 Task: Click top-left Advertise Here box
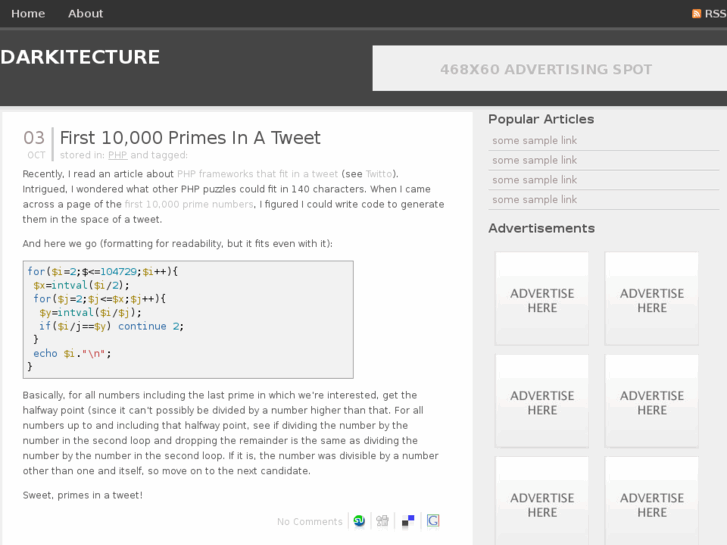542,299
